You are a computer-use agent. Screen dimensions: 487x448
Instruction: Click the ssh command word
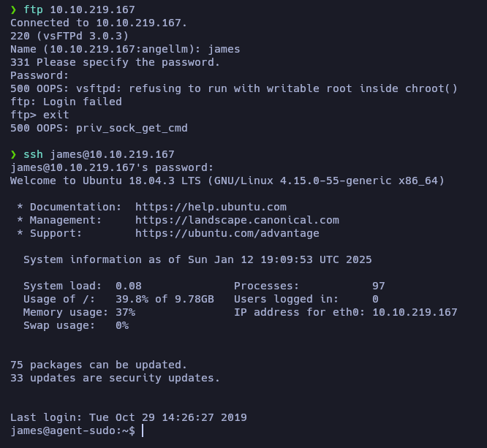[x=34, y=154]
